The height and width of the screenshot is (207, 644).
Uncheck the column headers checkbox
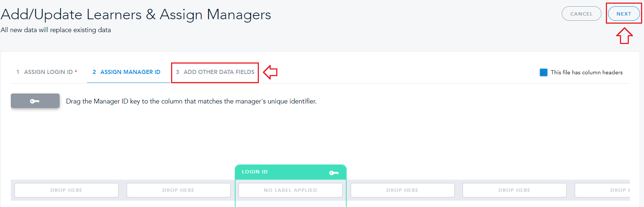[543, 72]
